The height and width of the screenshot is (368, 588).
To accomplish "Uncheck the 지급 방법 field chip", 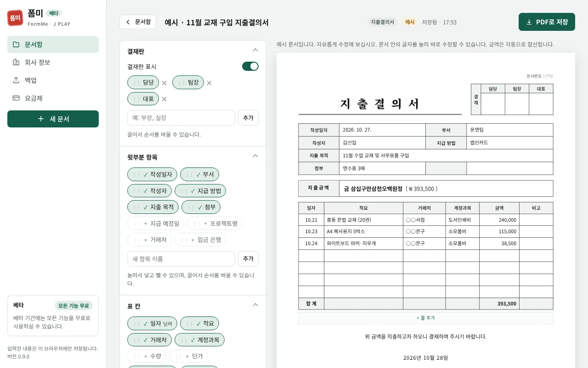I will click(x=200, y=190).
